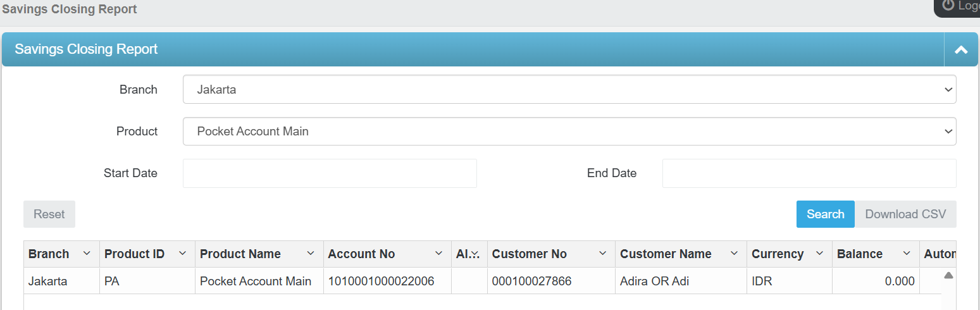Click the End Date input field

click(809, 173)
